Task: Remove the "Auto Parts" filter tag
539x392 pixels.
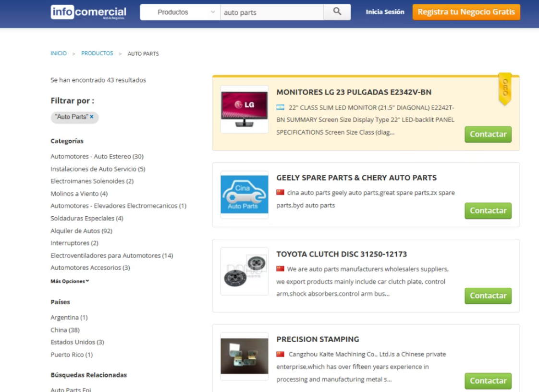Action: tap(92, 117)
